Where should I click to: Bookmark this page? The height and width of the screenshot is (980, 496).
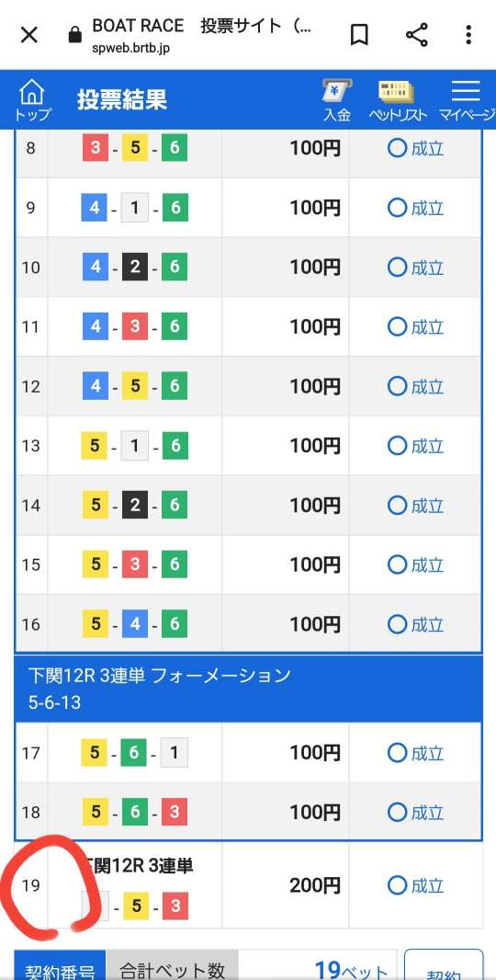[x=358, y=35]
